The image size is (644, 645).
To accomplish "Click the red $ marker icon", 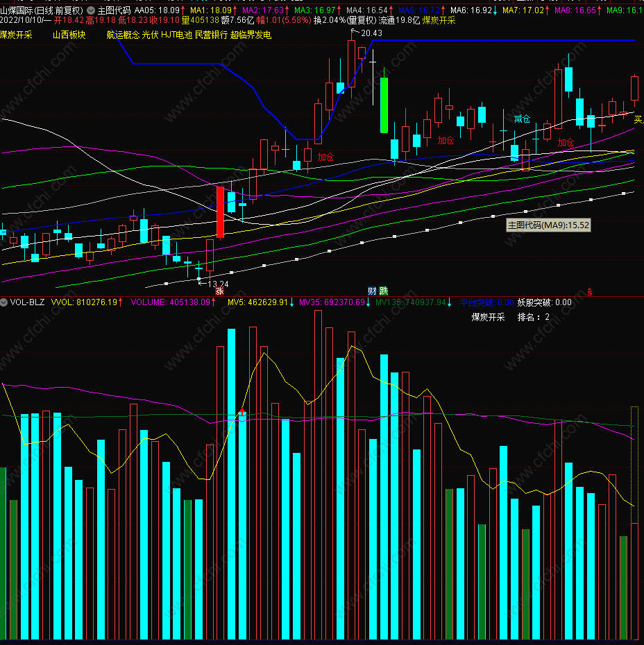I will pos(590,292).
